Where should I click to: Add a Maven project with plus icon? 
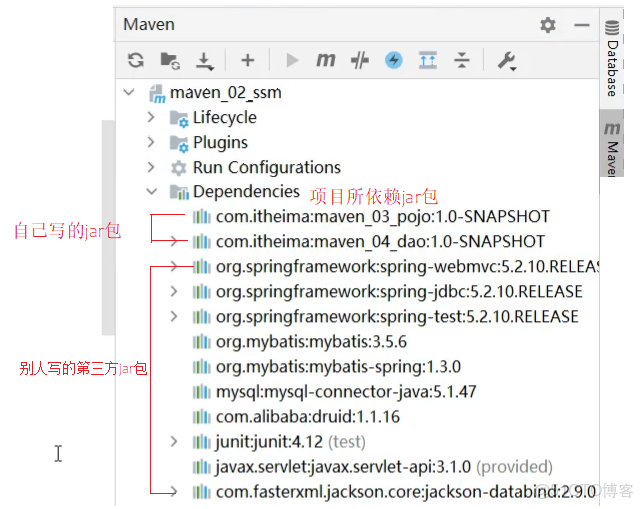(247, 60)
